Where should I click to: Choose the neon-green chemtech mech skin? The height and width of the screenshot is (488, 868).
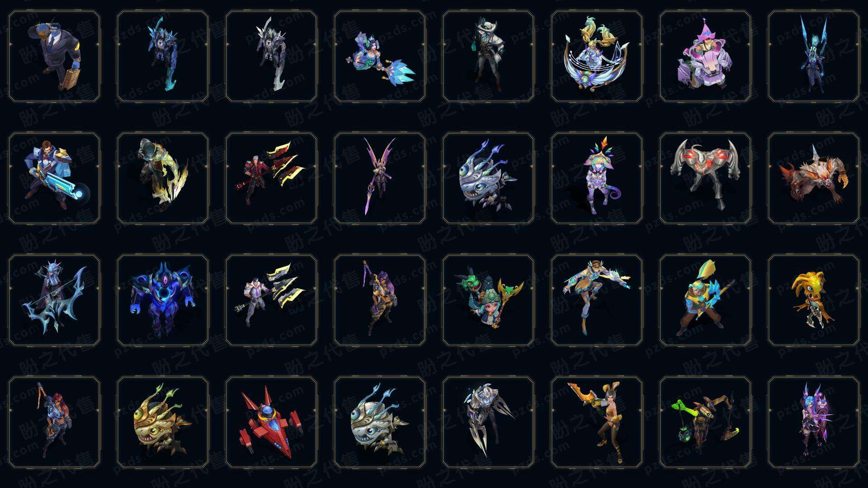point(705,422)
